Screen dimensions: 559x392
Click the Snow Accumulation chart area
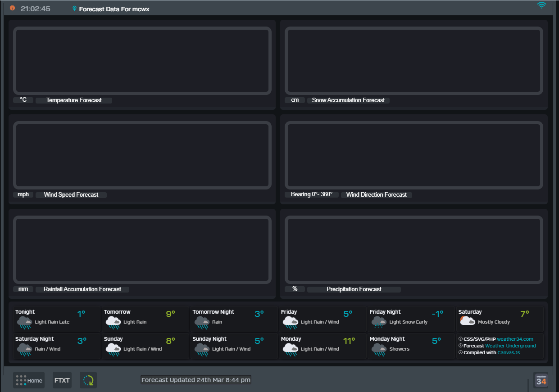[x=414, y=61]
